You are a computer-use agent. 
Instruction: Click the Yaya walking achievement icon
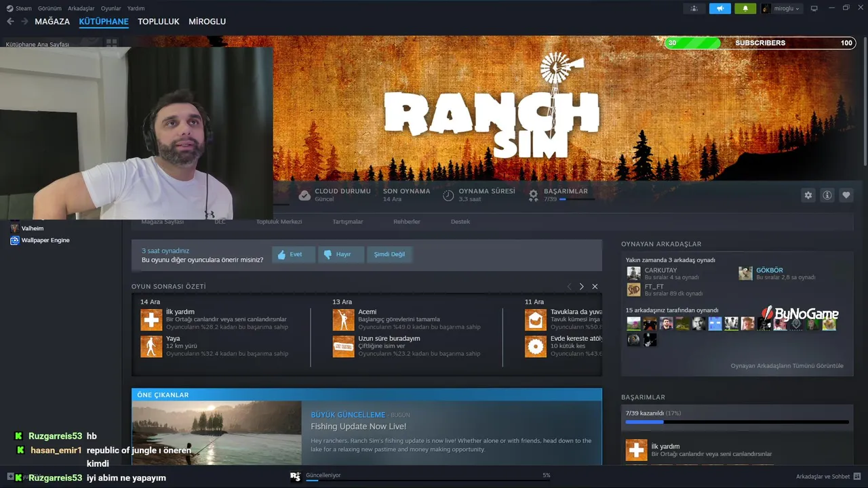coord(151,346)
